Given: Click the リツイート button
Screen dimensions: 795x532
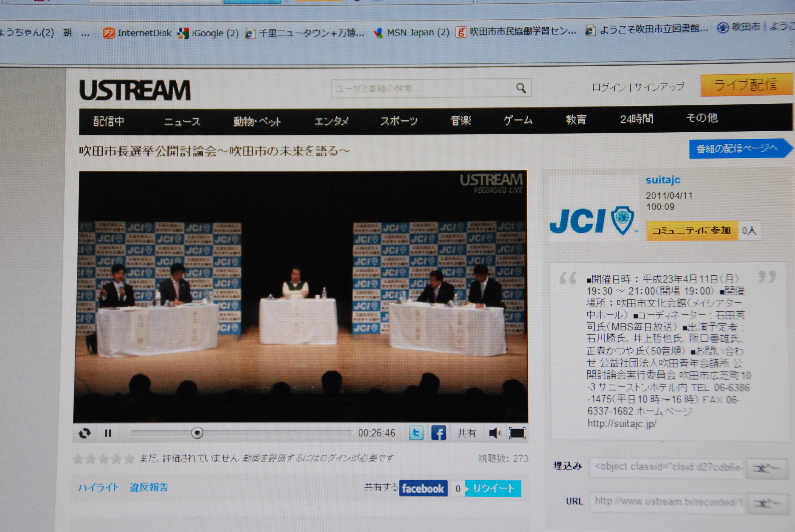Looking at the screenshot, I should point(493,488).
